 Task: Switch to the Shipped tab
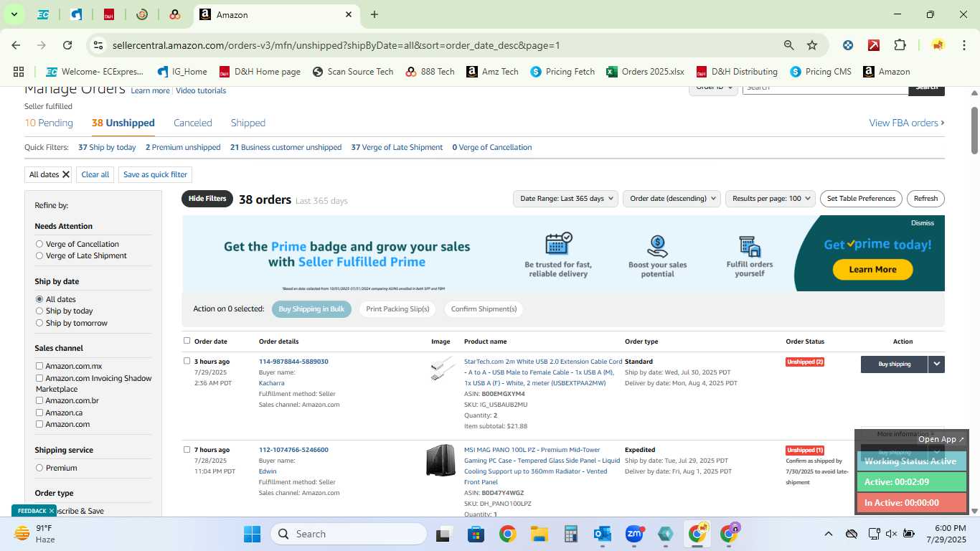pos(248,123)
